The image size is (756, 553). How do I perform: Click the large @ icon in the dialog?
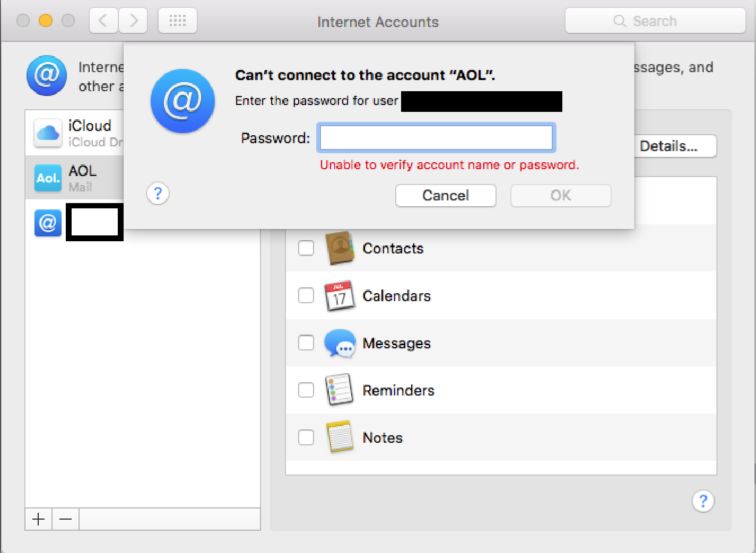(183, 101)
